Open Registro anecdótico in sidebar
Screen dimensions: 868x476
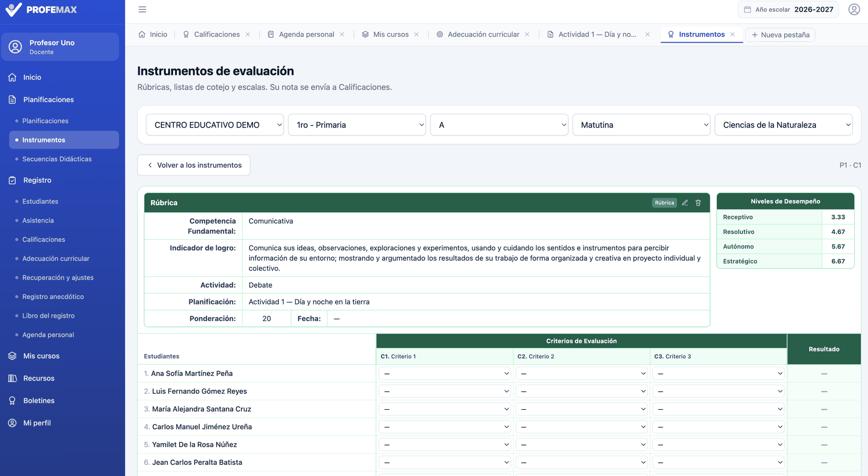click(53, 296)
